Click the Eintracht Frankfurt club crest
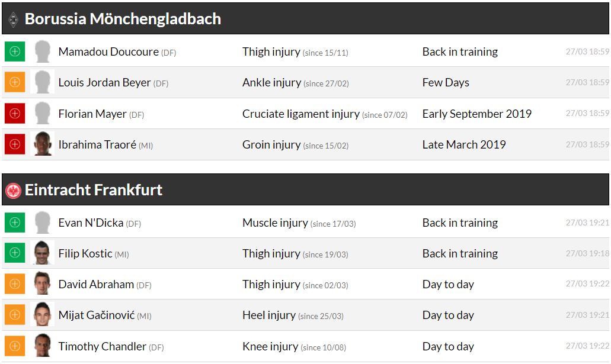Image resolution: width=611 pixels, height=364 pixels. 13,191
